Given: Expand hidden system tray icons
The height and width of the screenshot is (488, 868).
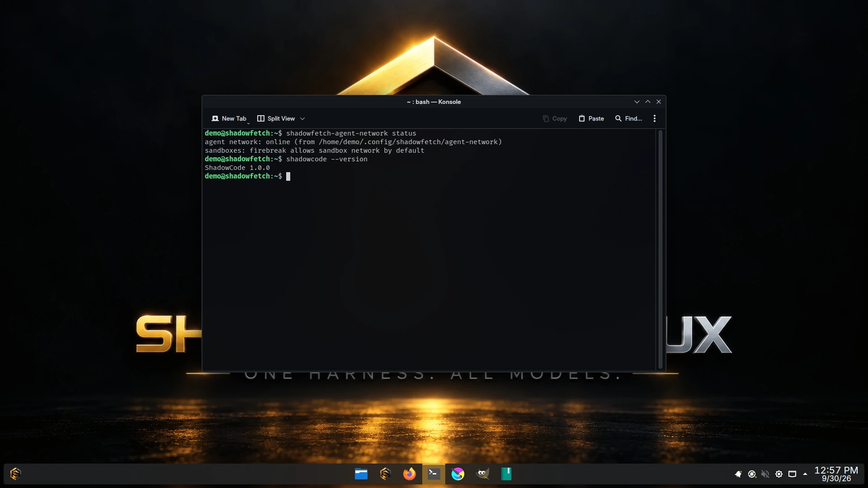Looking at the screenshot, I should [805, 474].
